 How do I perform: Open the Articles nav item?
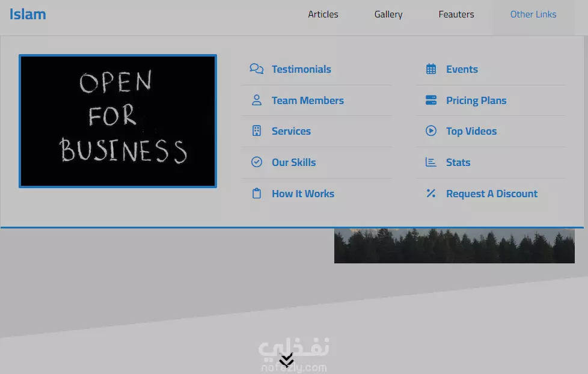323,14
